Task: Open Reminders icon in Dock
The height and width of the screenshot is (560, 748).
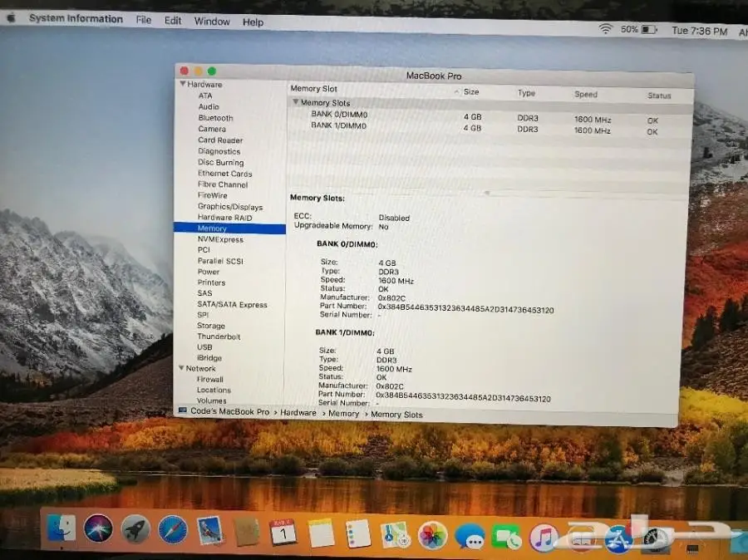Action: pos(357,533)
